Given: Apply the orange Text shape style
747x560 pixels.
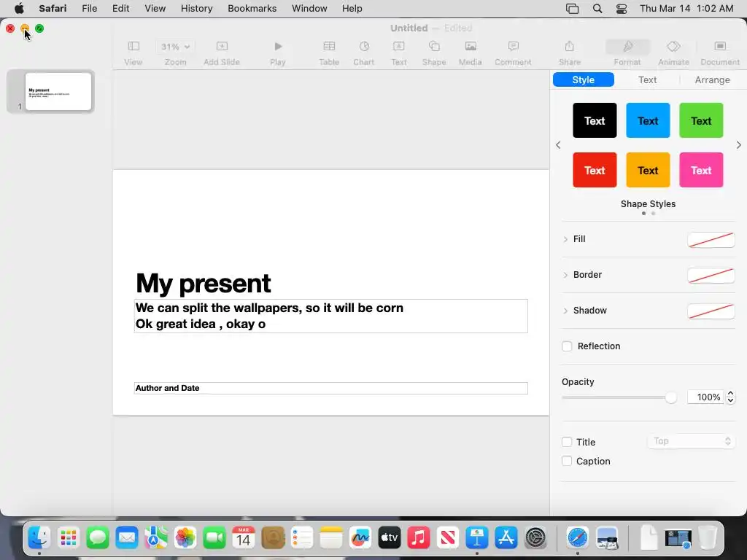Looking at the screenshot, I should click(648, 170).
